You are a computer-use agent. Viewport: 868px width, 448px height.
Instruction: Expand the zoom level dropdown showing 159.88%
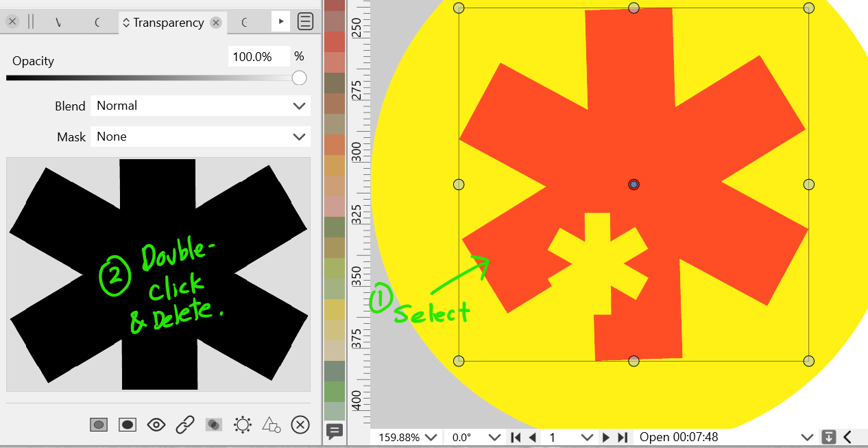406,437
